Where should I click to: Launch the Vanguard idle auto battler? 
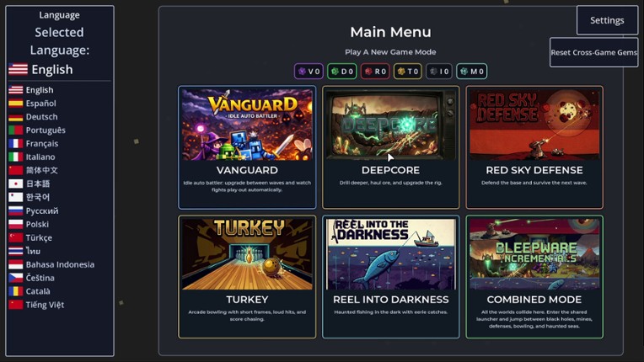coord(247,147)
